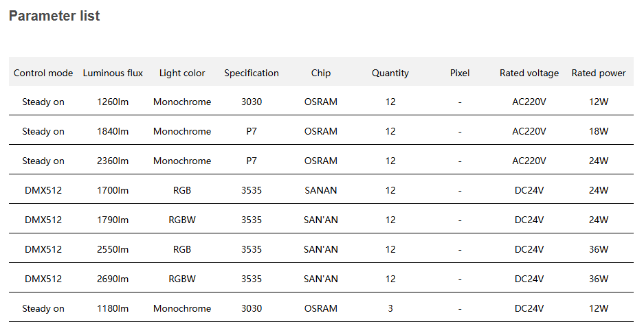The height and width of the screenshot is (333, 644).
Task: Select the 1700lm luminous flux cell
Action: [113, 190]
